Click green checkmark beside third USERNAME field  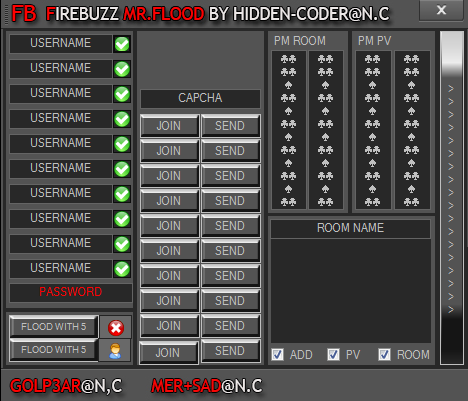click(x=122, y=94)
